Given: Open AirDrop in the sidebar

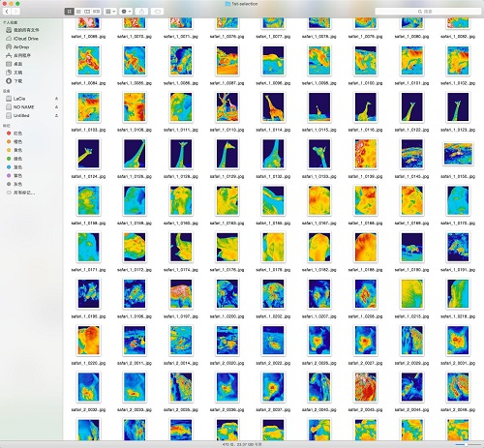Looking at the screenshot, I should 18,47.
